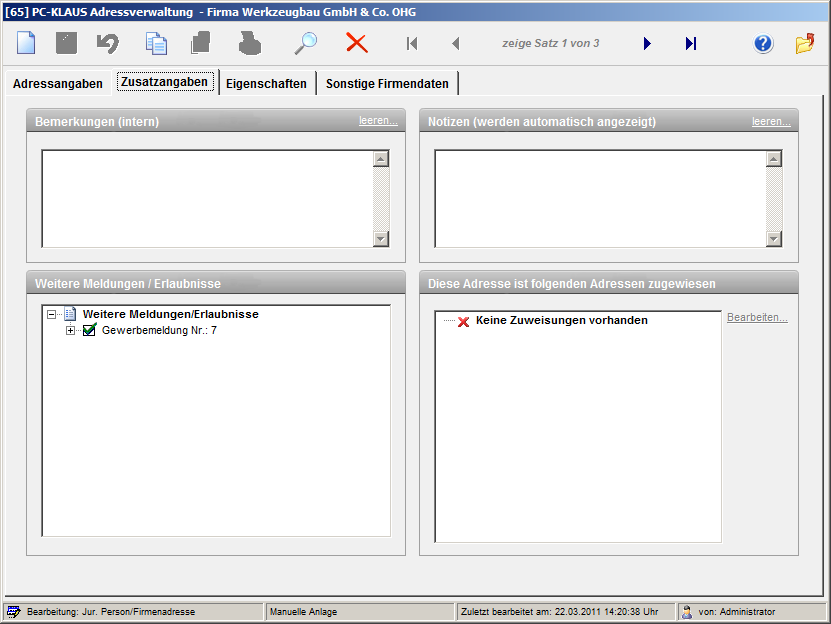Click leeren link in Notizen panel
The image size is (831, 624).
point(771,121)
